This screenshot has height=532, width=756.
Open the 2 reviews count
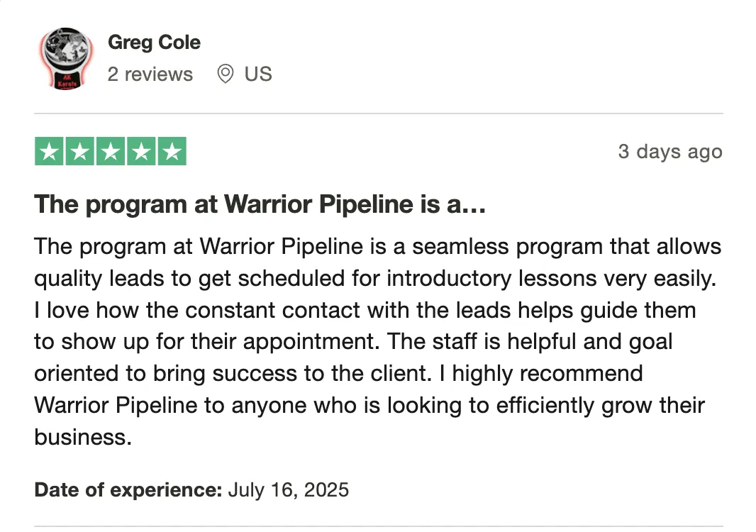[150, 74]
